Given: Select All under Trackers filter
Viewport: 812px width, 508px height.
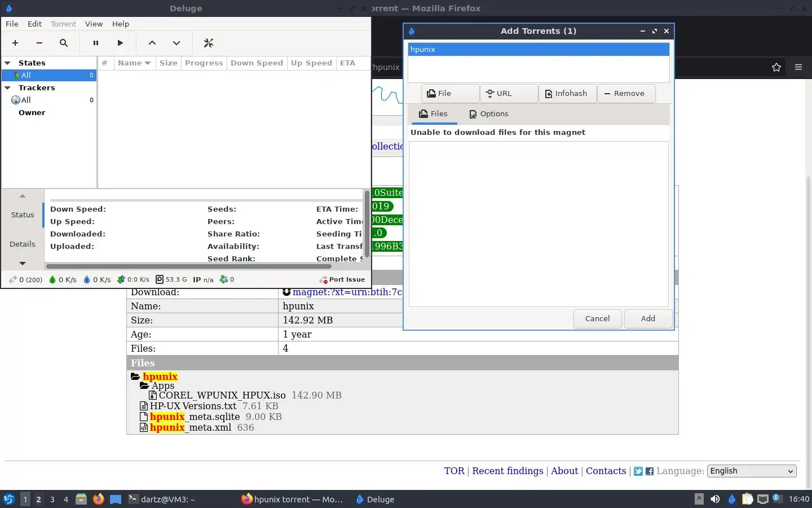Looking at the screenshot, I should (x=49, y=100).
